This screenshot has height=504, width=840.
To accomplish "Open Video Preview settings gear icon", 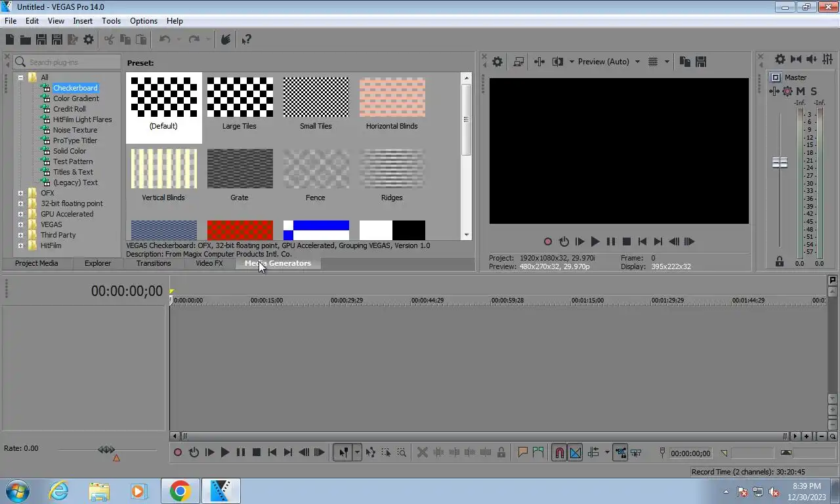I will click(x=497, y=62).
